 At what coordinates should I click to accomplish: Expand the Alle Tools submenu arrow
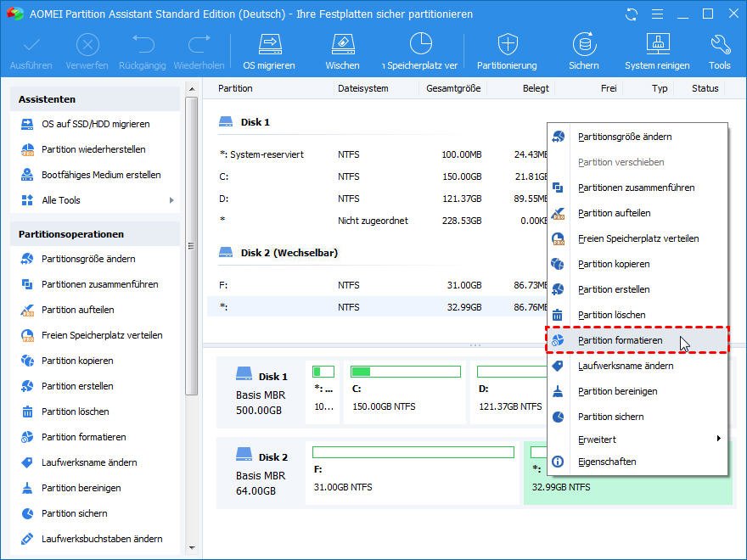coord(171,200)
